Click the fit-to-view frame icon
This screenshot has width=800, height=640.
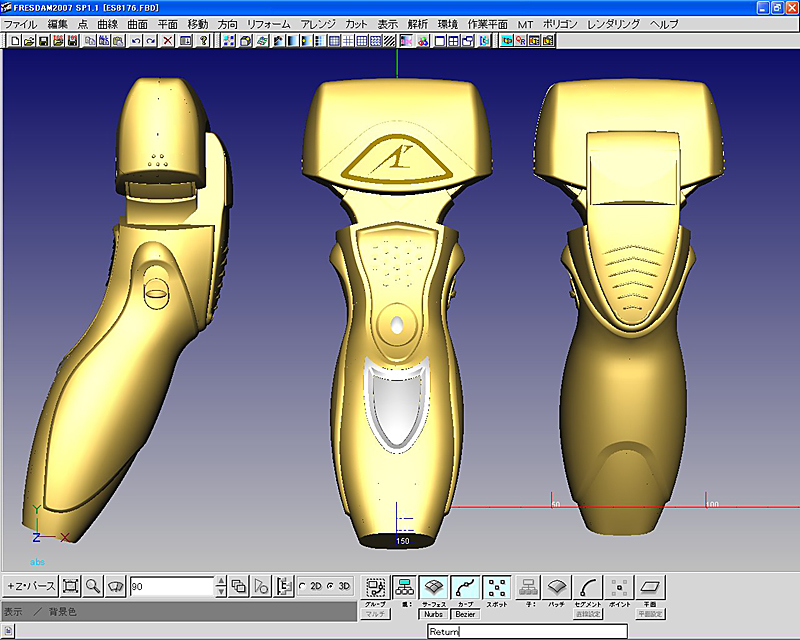[x=71, y=586]
